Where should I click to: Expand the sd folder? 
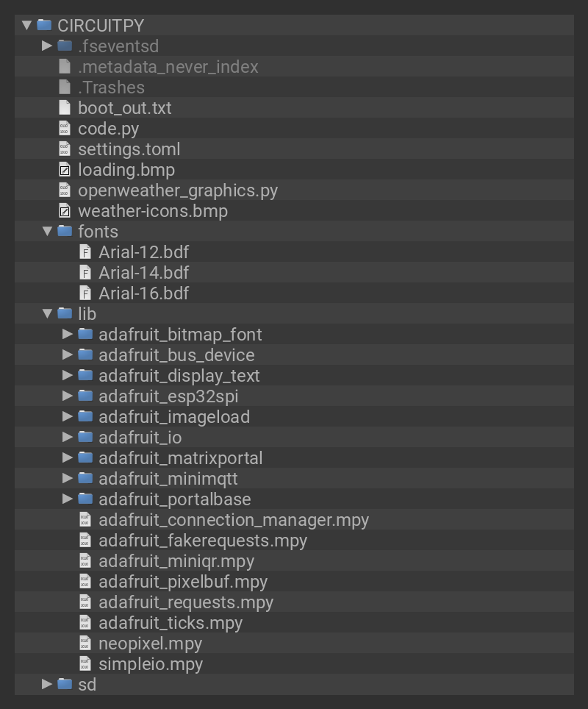click(47, 685)
